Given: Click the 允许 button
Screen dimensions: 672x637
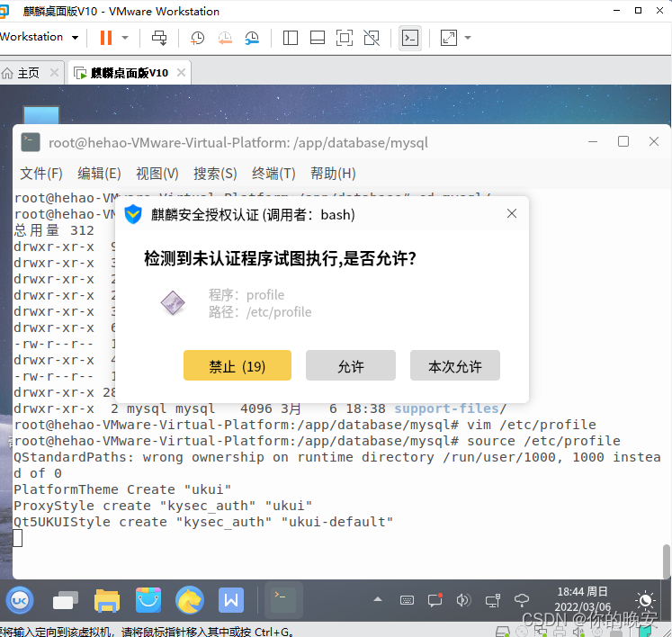Looking at the screenshot, I should 351,365.
